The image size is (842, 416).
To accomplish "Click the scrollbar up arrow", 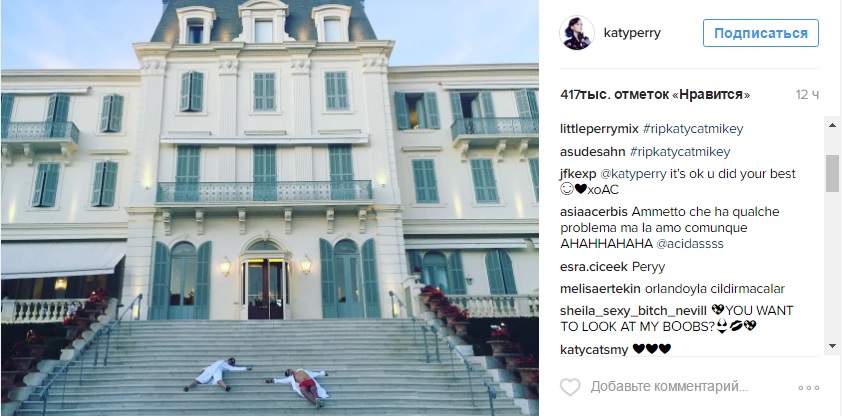I will point(832,125).
